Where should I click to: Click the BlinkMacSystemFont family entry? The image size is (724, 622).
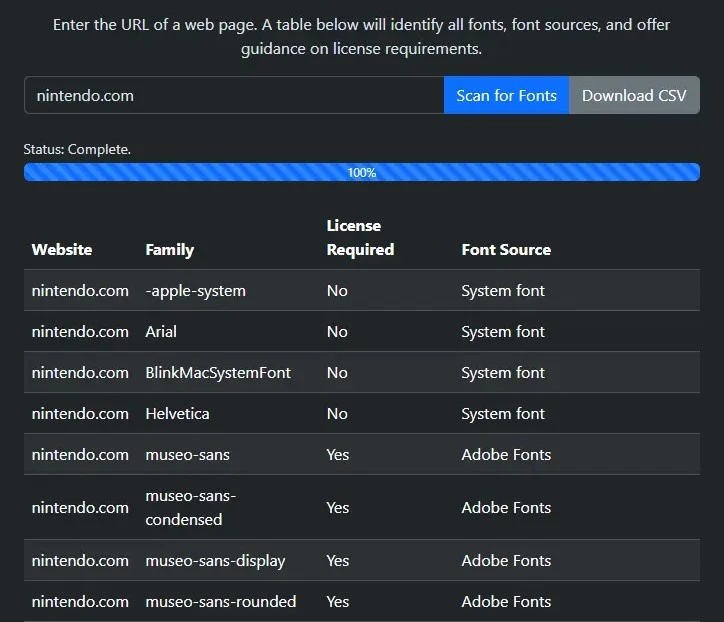[218, 373]
